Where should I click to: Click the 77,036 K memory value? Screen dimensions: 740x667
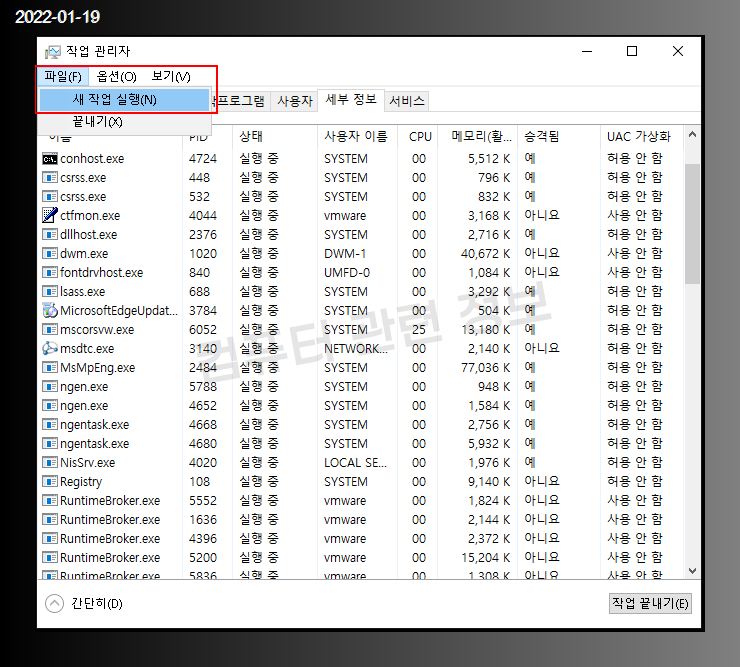coord(486,368)
